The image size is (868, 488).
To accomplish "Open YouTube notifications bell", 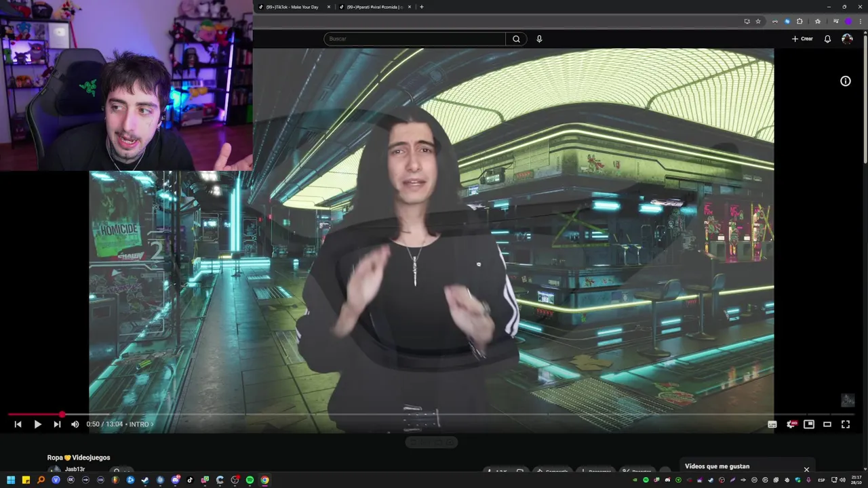I will pyautogui.click(x=827, y=39).
